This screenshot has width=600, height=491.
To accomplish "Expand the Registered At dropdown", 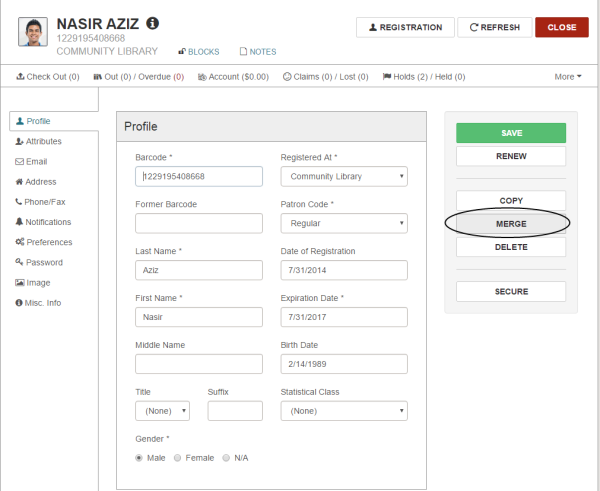I will click(x=343, y=177).
